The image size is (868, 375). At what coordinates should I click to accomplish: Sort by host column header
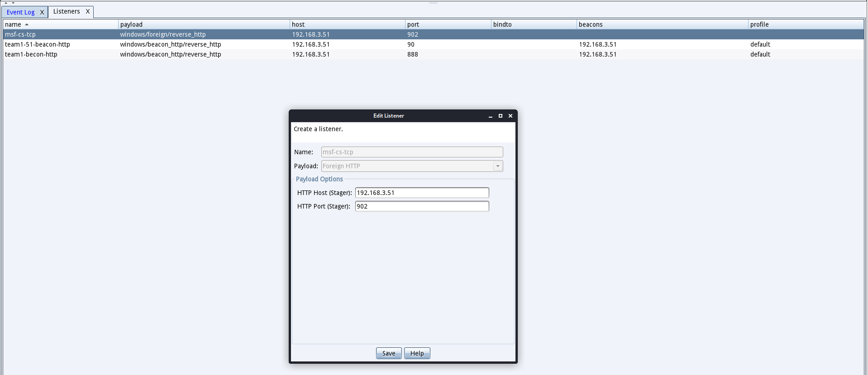[348, 24]
